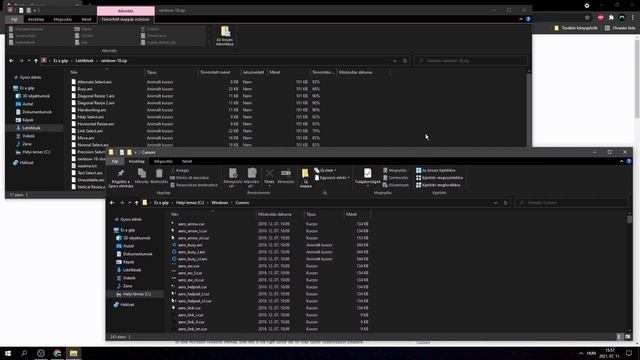Sort rainbow zip list by Tömörített méret
Screen dimensions: 640x360
(x=218, y=72)
